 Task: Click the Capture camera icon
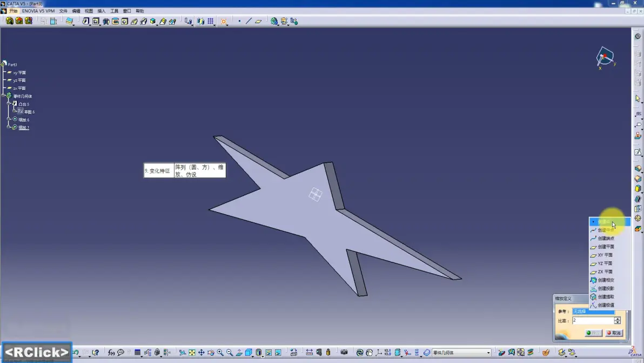344,352
